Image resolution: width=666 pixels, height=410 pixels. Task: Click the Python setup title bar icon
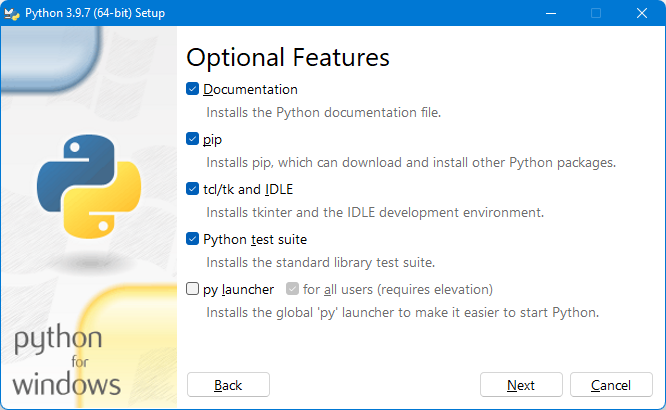(12, 13)
